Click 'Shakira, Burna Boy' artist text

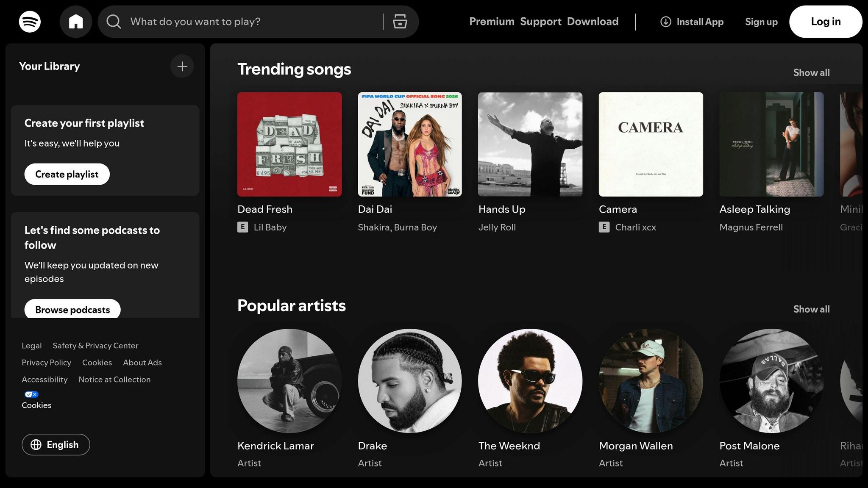click(x=397, y=227)
